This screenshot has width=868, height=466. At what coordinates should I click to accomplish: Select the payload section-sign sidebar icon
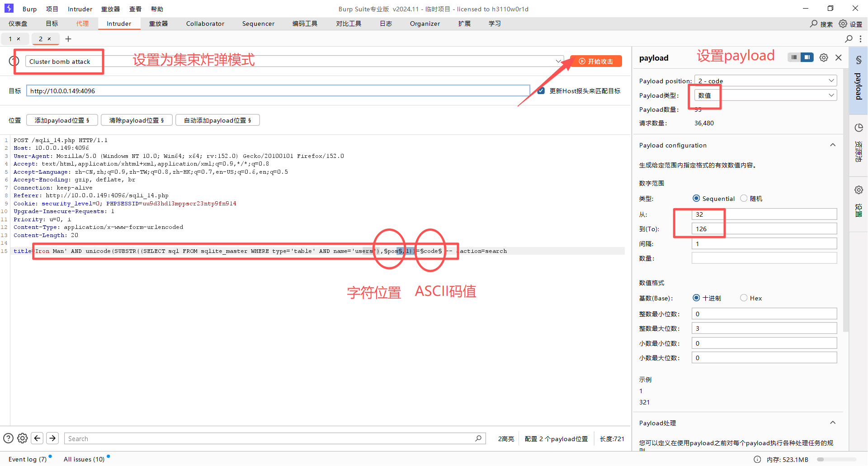[859, 60]
